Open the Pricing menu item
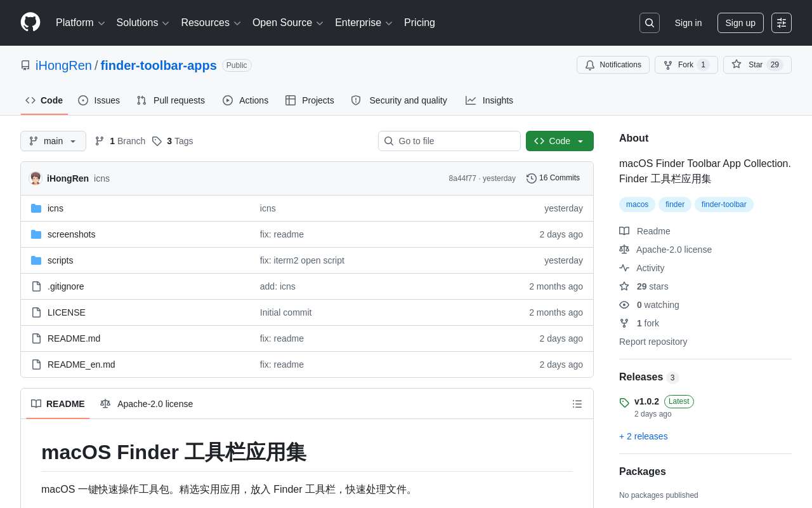The height and width of the screenshot is (508, 812). point(419,23)
